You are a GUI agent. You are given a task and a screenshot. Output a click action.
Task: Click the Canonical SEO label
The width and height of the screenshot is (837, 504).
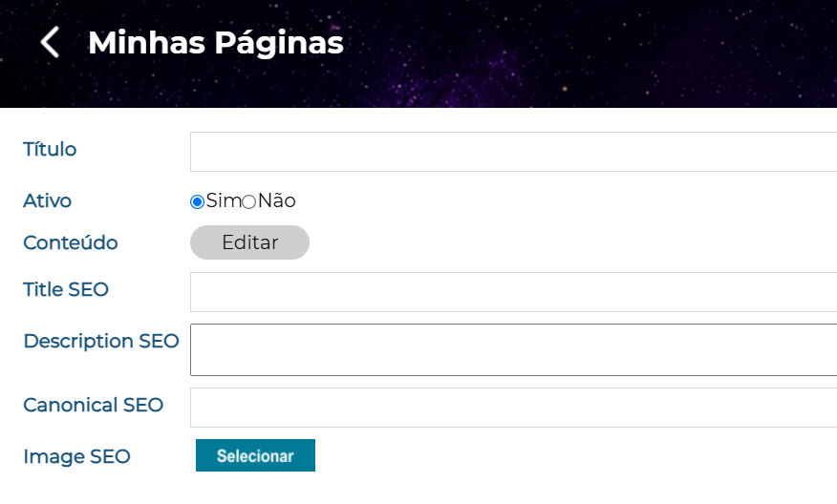pos(93,406)
